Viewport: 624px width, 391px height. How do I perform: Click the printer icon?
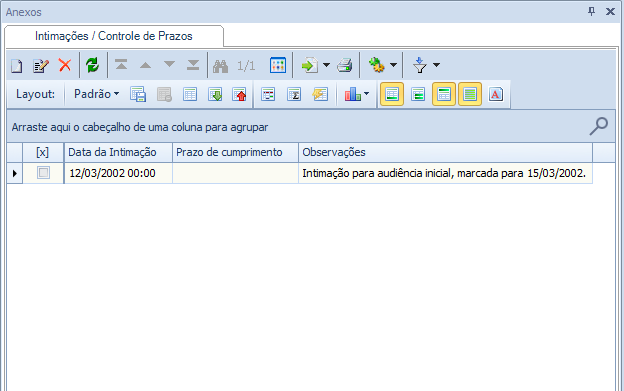coord(345,65)
